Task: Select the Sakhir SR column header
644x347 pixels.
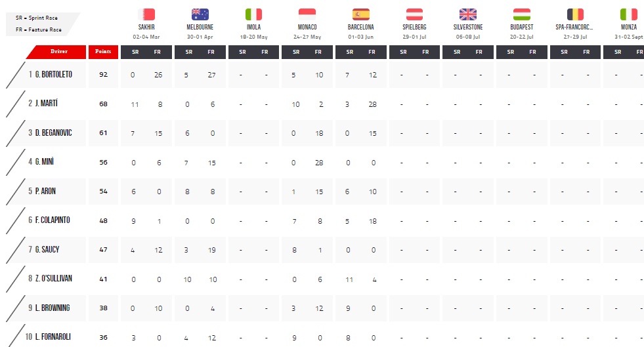Action: pos(135,52)
